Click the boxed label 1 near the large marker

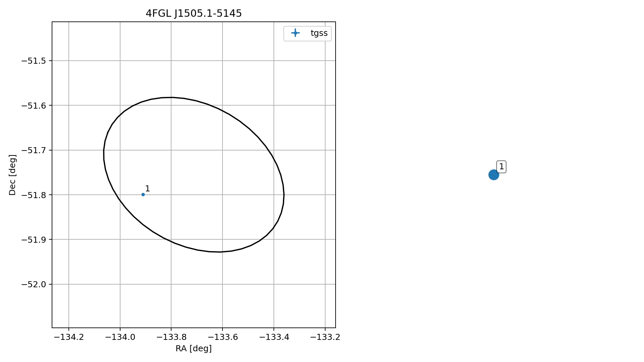tap(501, 167)
